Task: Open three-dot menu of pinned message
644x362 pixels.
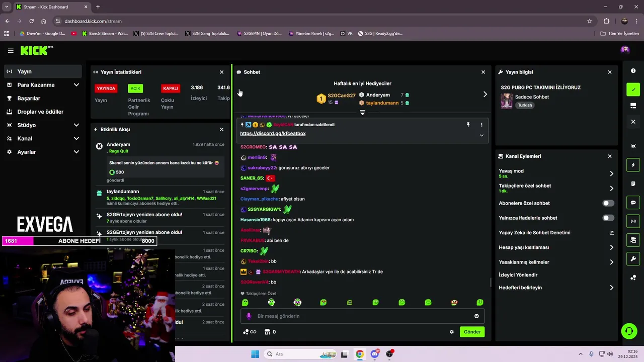Action: tap(481, 125)
